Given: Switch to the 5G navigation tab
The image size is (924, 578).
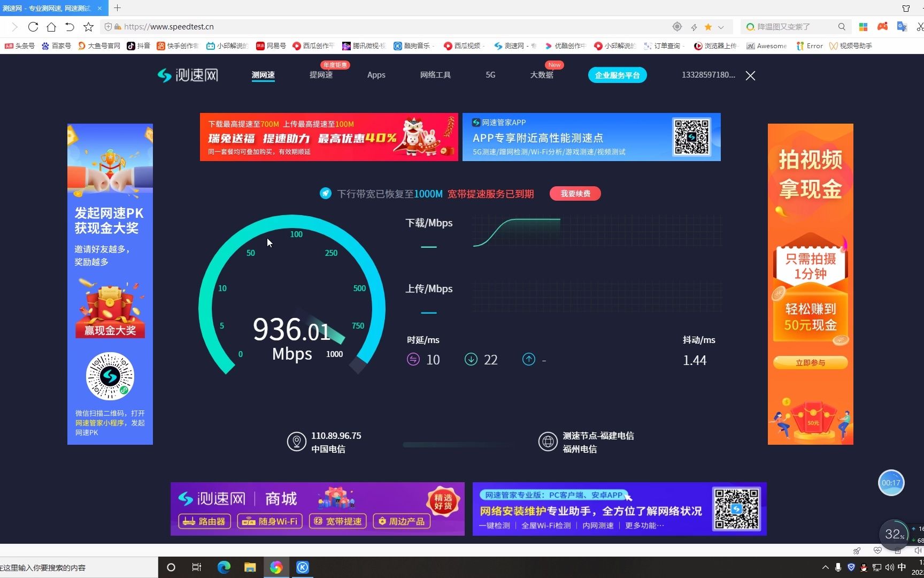Looking at the screenshot, I should [490, 75].
